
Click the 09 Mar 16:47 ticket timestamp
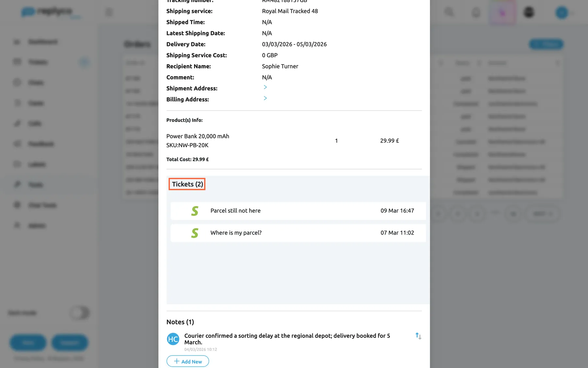[x=397, y=211]
